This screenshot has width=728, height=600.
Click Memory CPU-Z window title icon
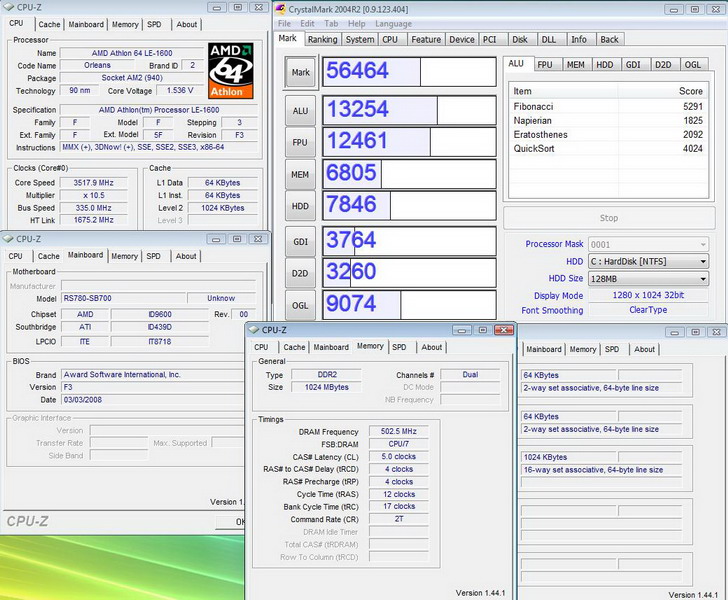pyautogui.click(x=254, y=330)
